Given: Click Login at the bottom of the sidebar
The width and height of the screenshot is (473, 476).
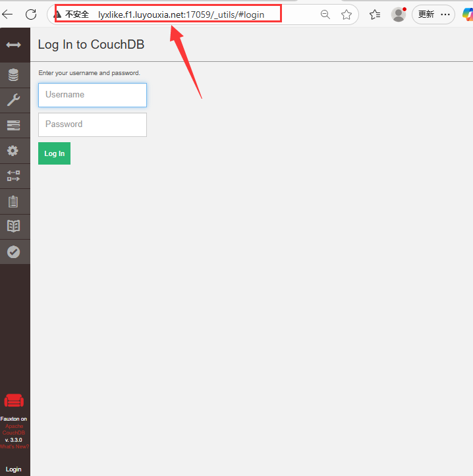Looking at the screenshot, I should 14,469.
